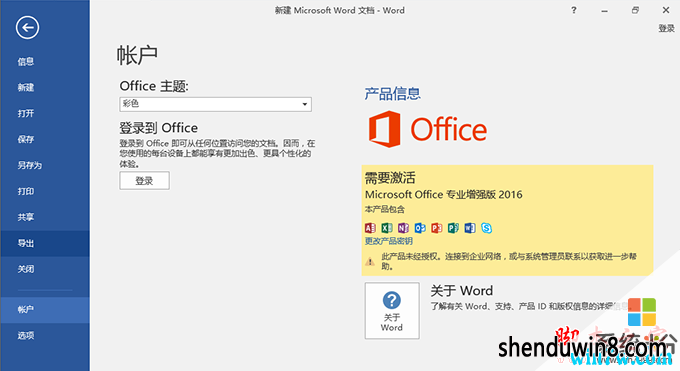
Task: Click the Excel product icon
Action: 386,228
